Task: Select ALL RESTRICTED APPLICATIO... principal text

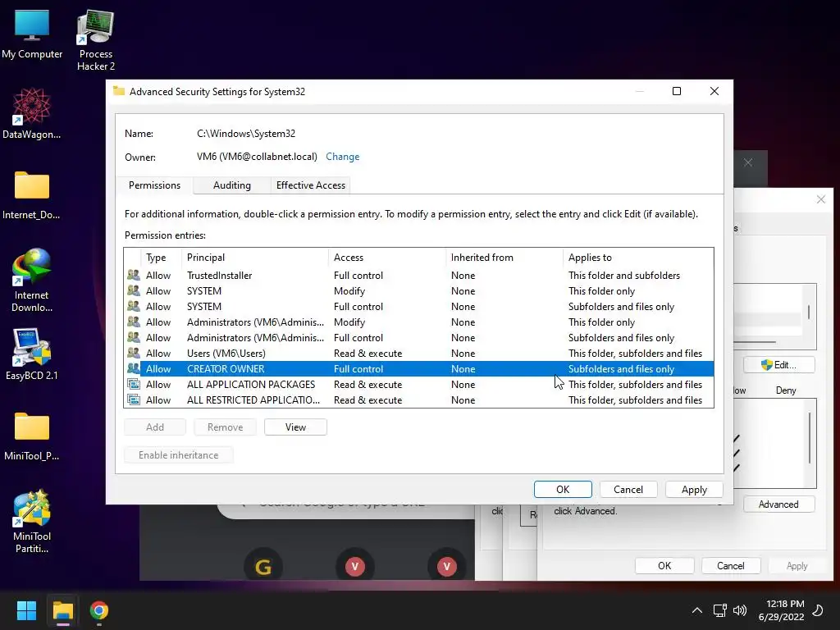Action: 253,399
